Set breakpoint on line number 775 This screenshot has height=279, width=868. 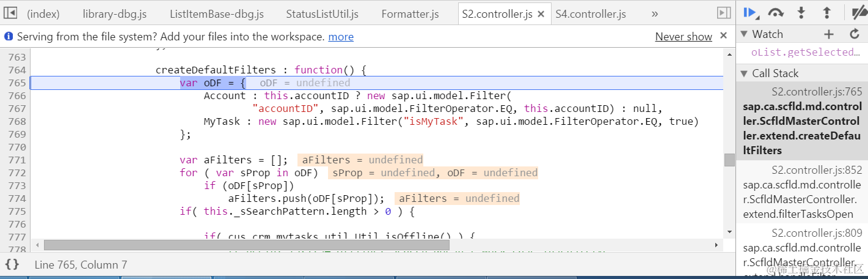(x=17, y=211)
